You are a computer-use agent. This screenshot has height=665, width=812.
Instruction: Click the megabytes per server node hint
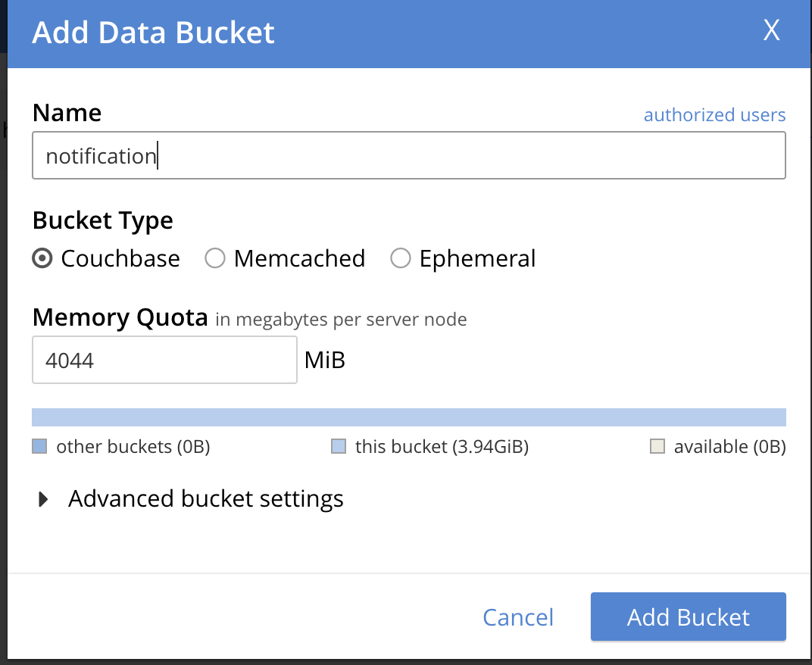pos(341,320)
